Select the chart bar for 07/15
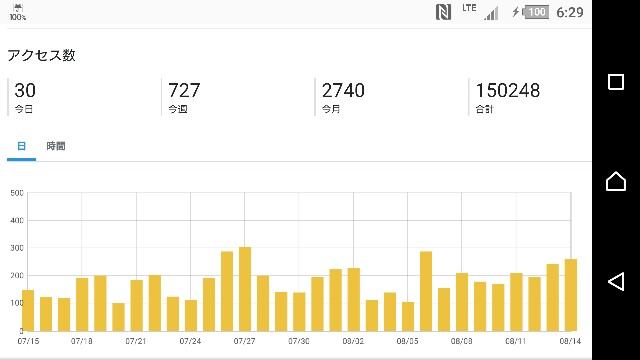 tap(28, 310)
